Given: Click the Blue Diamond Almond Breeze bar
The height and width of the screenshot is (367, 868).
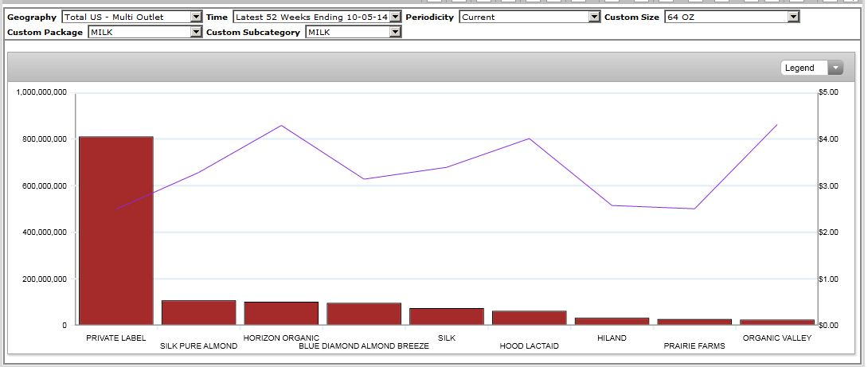Looking at the screenshot, I should click(x=364, y=314).
